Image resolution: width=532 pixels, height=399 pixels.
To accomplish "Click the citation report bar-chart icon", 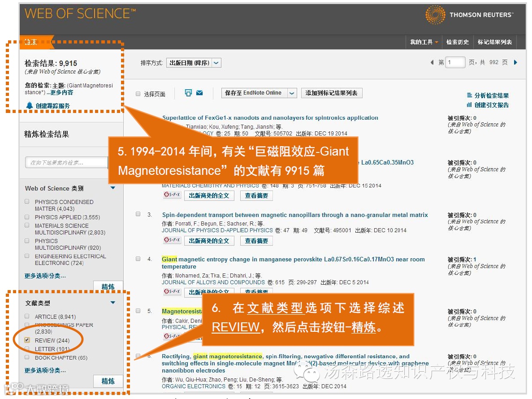I will [470, 105].
